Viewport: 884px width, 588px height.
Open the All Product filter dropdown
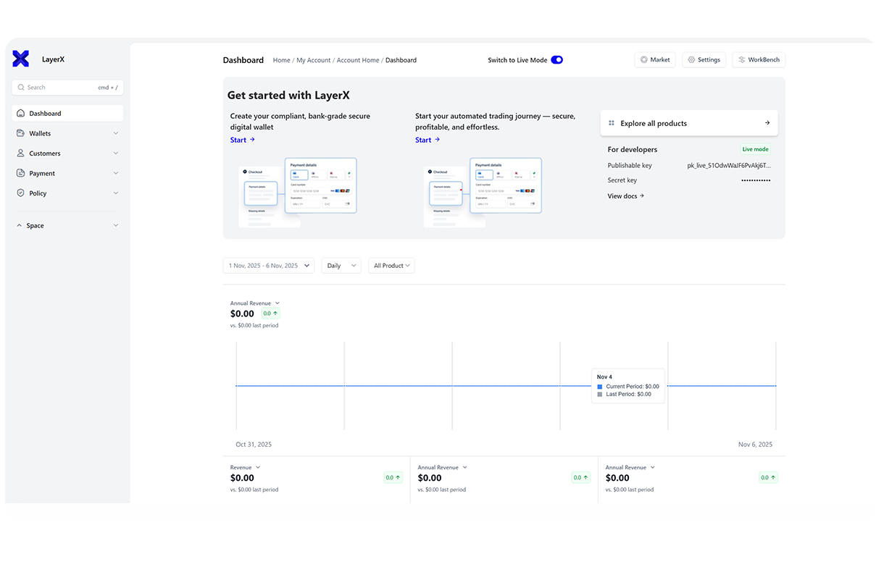tap(391, 266)
